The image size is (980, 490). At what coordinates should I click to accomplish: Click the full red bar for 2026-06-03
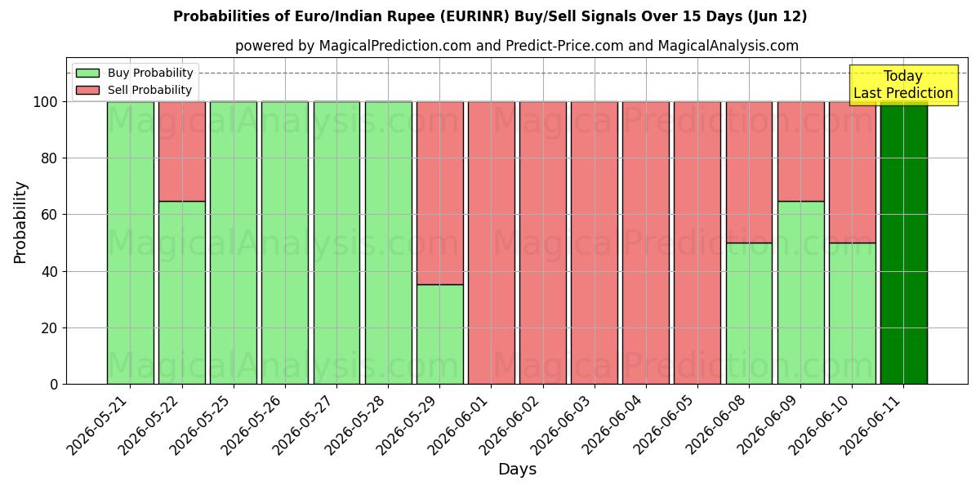pos(595,243)
